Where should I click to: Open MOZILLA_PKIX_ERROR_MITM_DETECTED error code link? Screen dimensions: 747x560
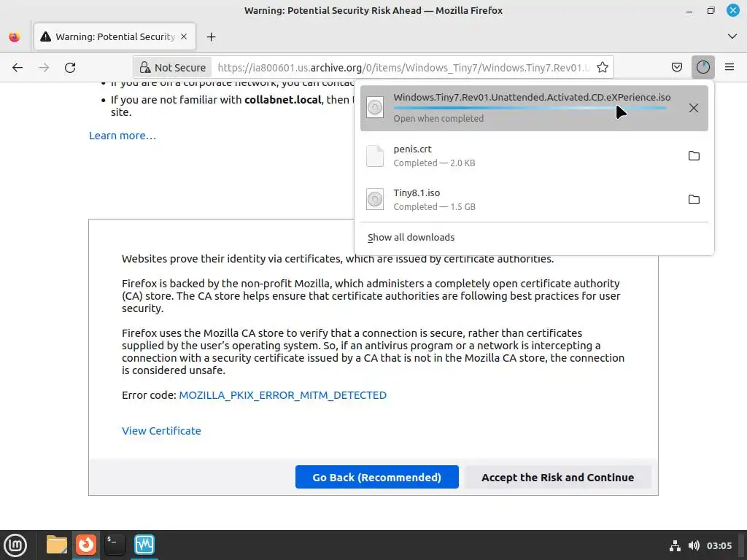click(x=282, y=395)
